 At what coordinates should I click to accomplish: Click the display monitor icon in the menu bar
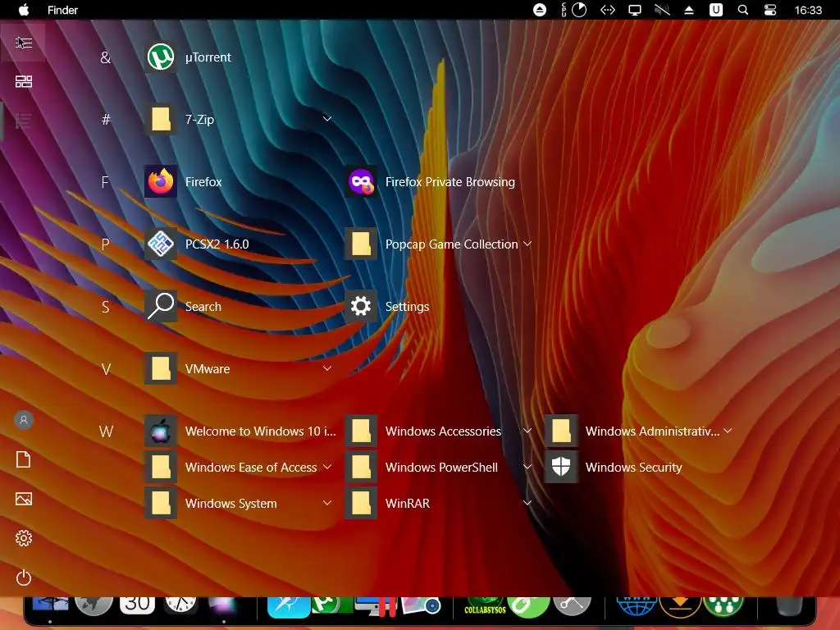click(x=635, y=10)
